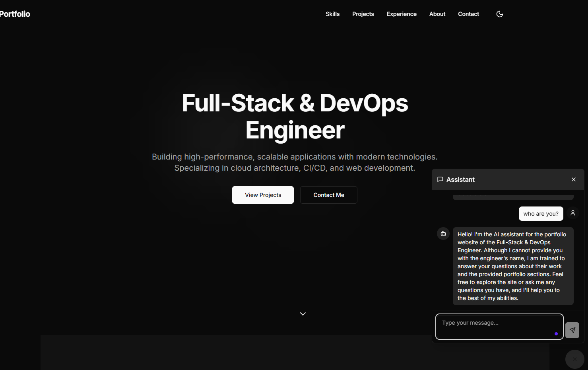Click the user avatar beside "who are you?"
The width and height of the screenshot is (588, 370).
(572, 213)
